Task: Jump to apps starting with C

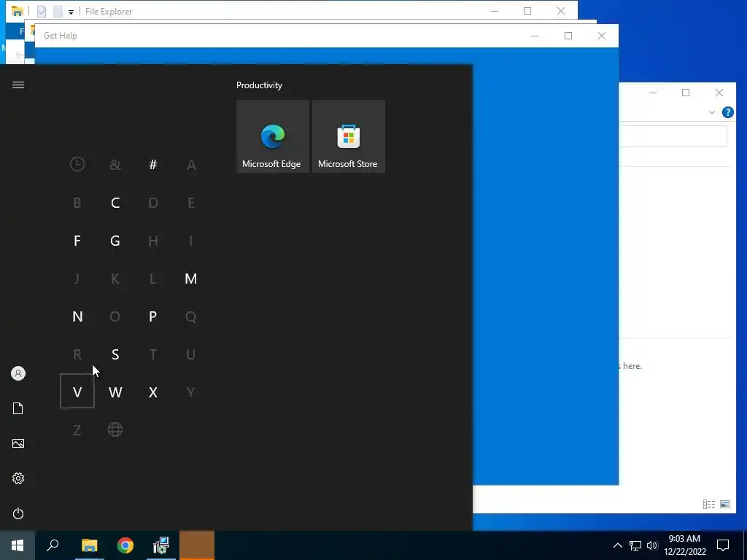Action: coord(115,203)
